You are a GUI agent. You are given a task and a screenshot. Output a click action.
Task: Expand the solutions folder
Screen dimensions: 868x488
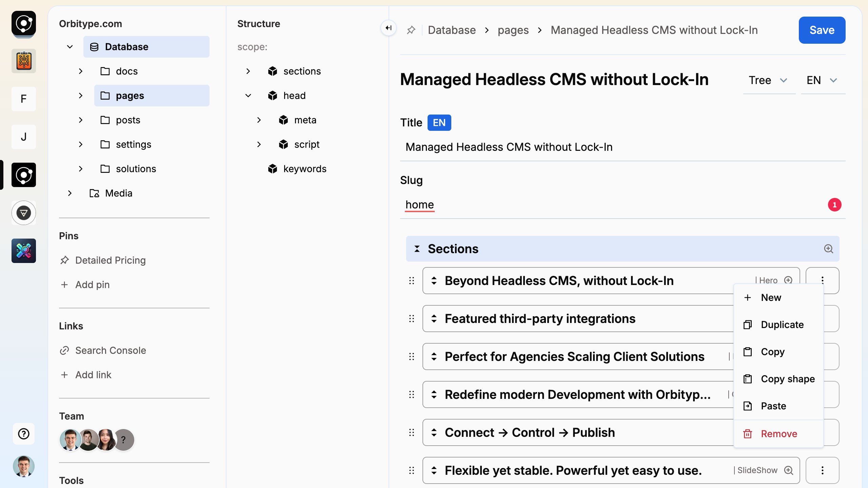[x=81, y=169]
